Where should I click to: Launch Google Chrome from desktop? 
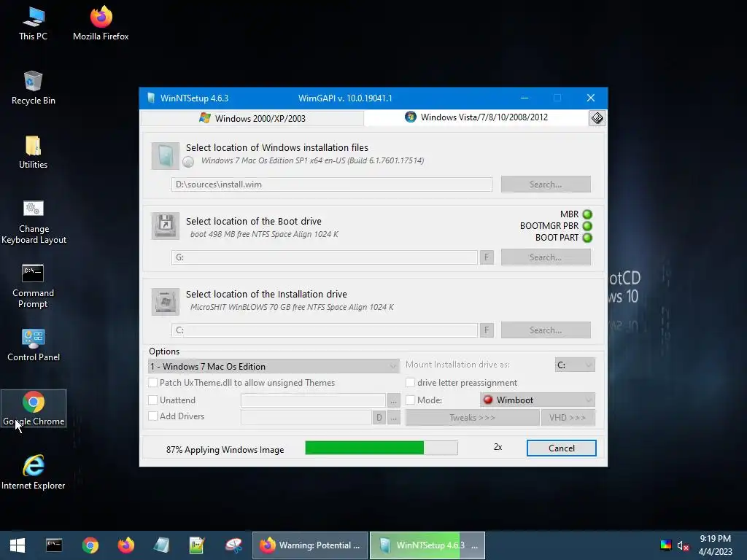(34, 408)
